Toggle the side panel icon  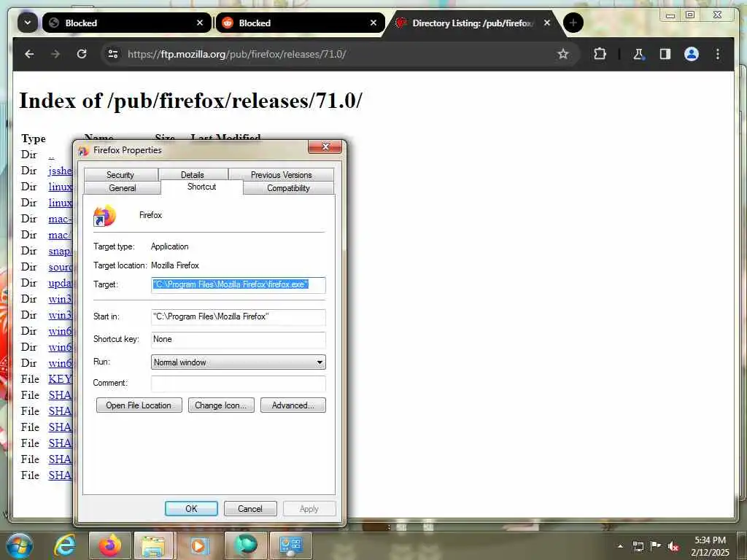coord(665,54)
